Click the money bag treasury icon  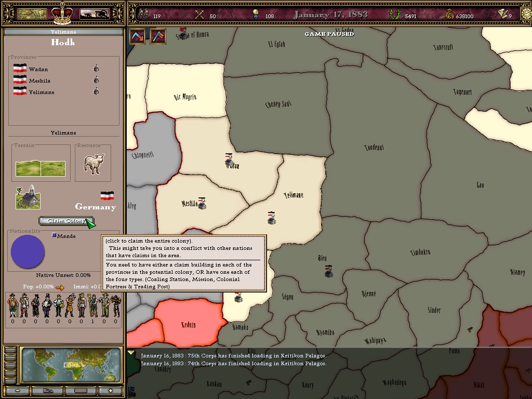[x=449, y=14]
